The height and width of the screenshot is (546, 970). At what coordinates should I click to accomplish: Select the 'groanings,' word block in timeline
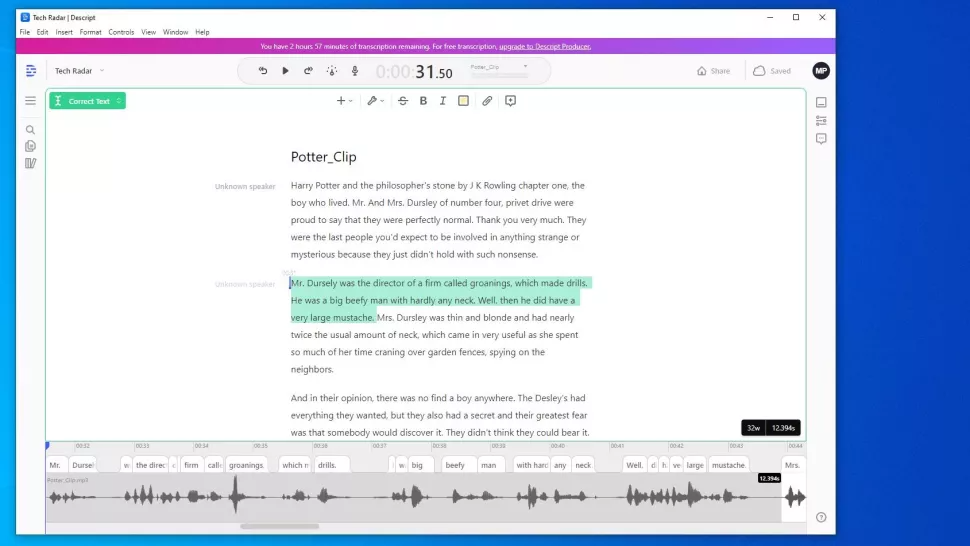247,465
